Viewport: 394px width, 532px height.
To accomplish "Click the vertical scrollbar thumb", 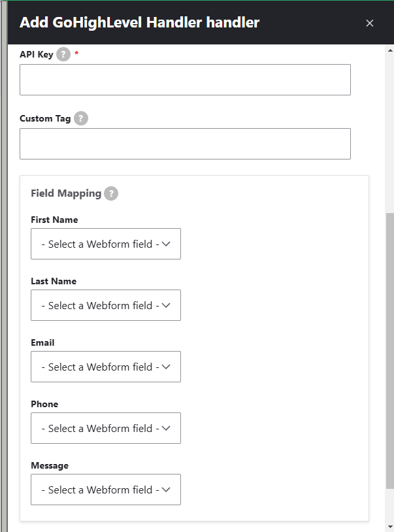I will (390, 351).
